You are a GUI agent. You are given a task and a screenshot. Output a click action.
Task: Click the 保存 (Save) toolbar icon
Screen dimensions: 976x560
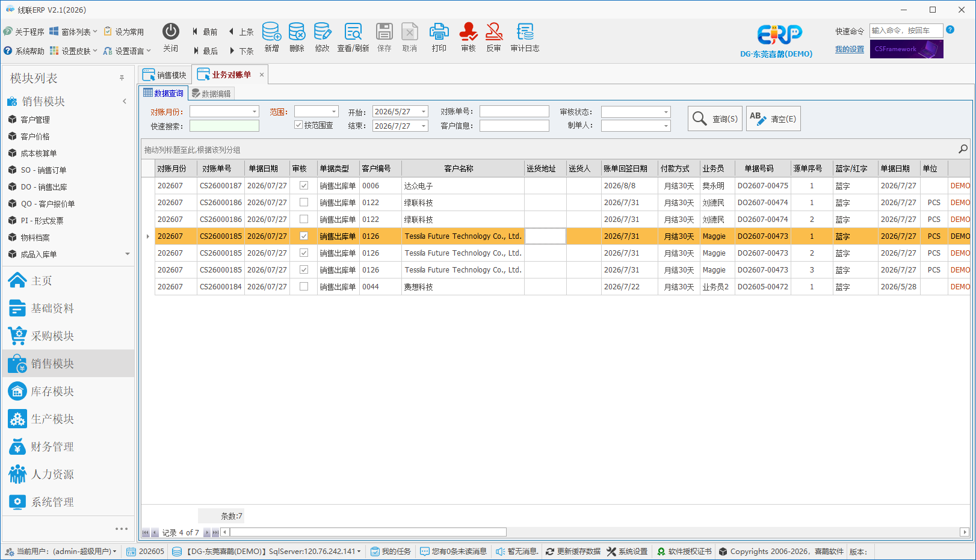384,37
